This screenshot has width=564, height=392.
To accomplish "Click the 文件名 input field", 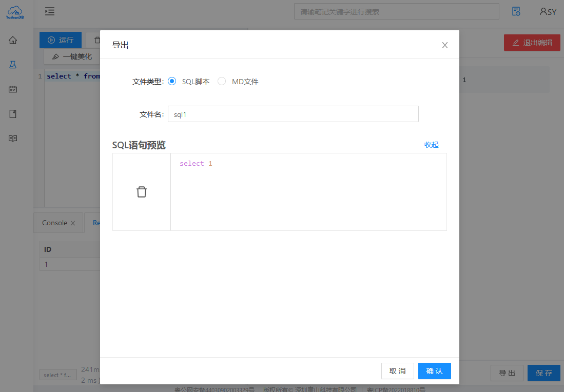I will click(293, 114).
